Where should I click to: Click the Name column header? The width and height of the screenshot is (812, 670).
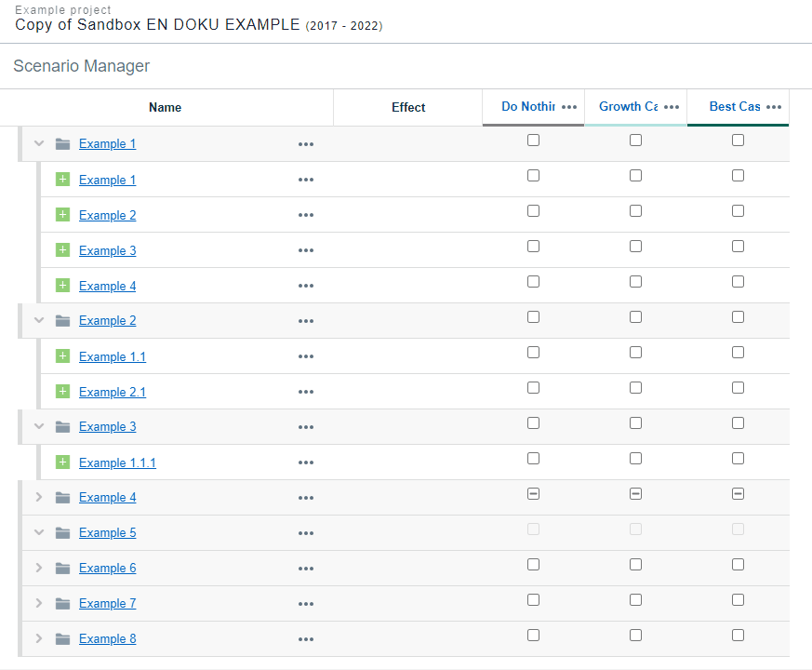coord(166,108)
